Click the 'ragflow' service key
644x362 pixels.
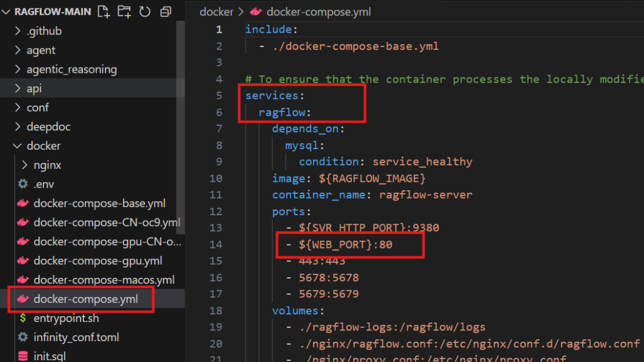click(281, 112)
